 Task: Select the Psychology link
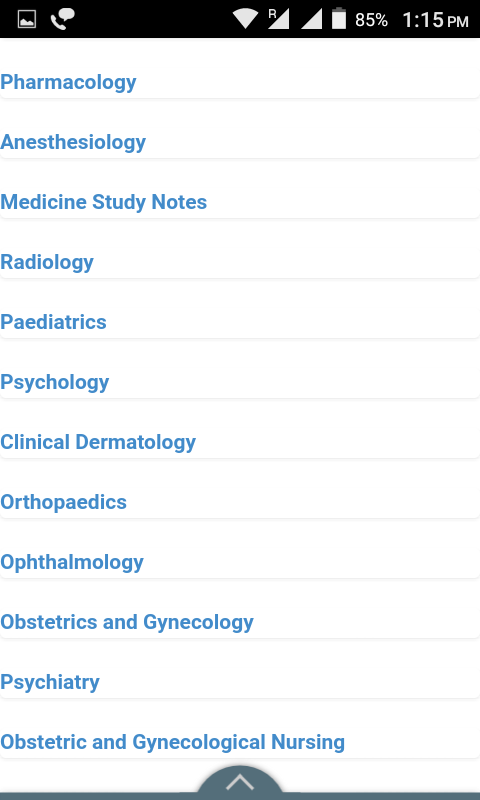point(55,382)
